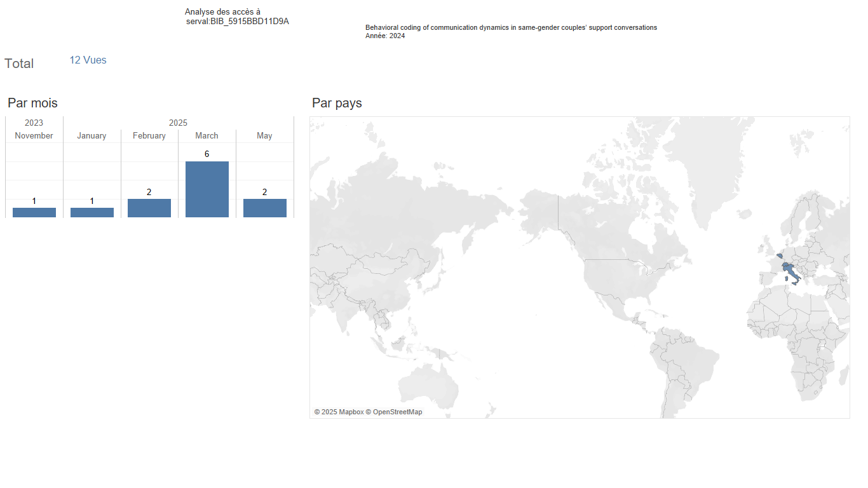
Task: Click the 'January' month header
Action: (92, 136)
